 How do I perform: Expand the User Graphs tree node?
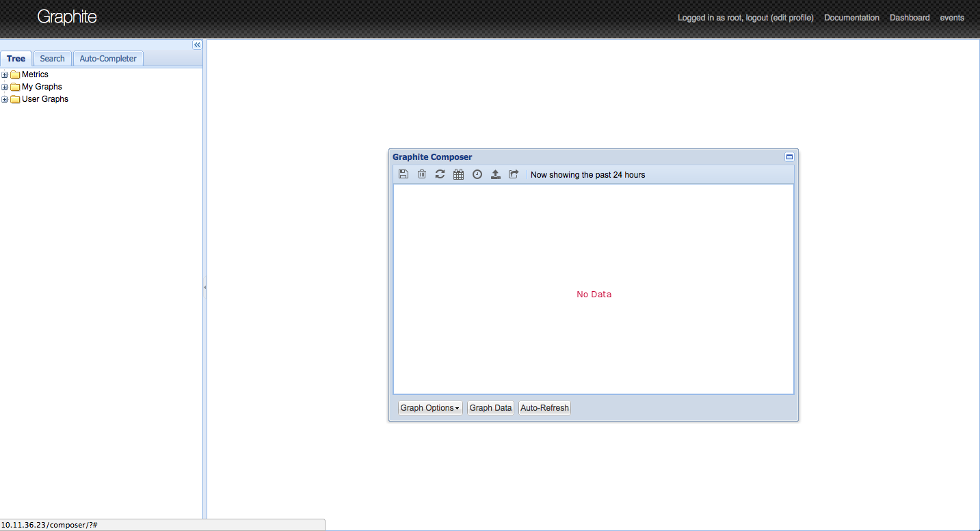(x=5, y=99)
